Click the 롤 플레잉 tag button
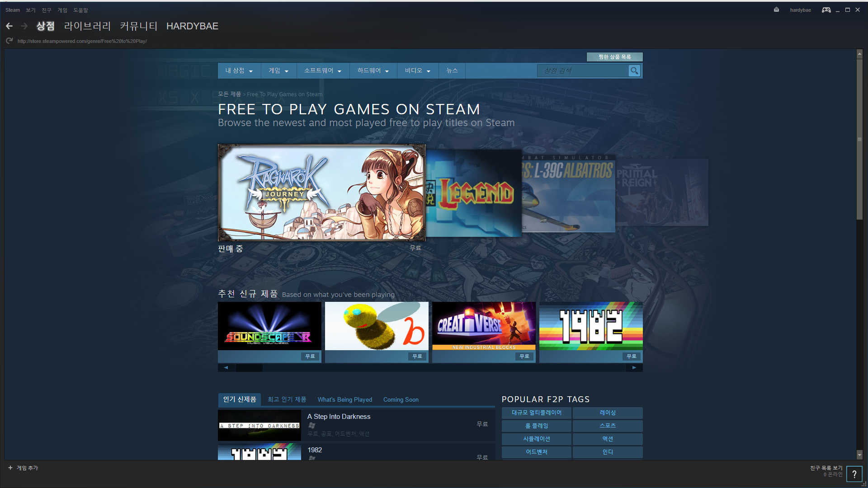This screenshot has width=868, height=488. [536, 426]
